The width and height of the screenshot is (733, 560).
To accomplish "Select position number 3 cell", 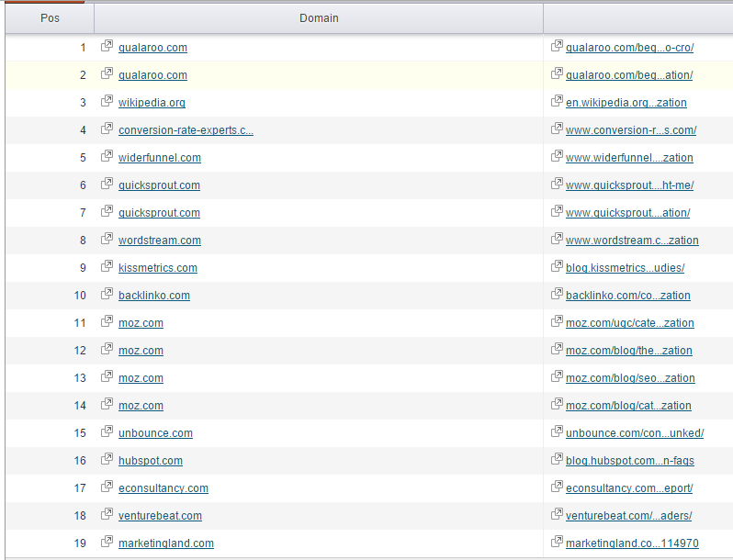I will (x=50, y=103).
